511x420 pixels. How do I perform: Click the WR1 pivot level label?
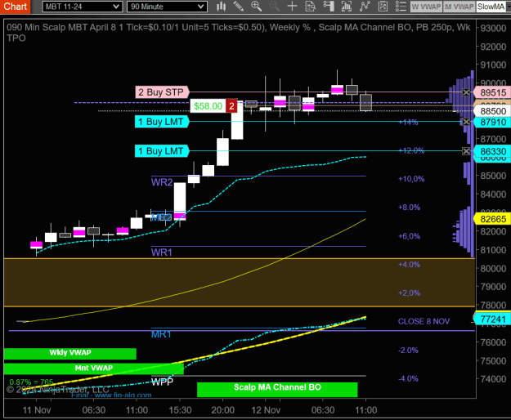pos(162,252)
